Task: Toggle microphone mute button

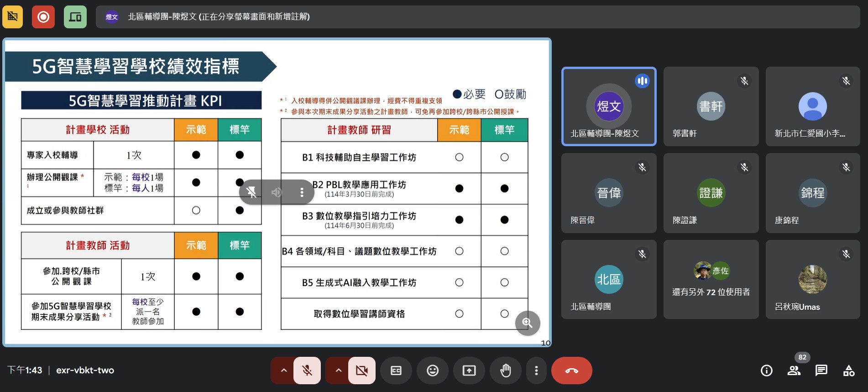Action: tap(307, 371)
